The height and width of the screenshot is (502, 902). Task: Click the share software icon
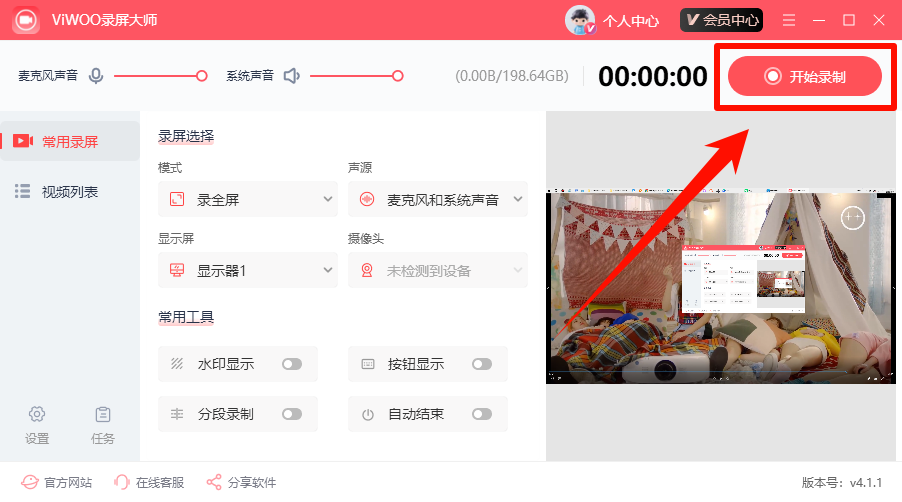point(214,482)
